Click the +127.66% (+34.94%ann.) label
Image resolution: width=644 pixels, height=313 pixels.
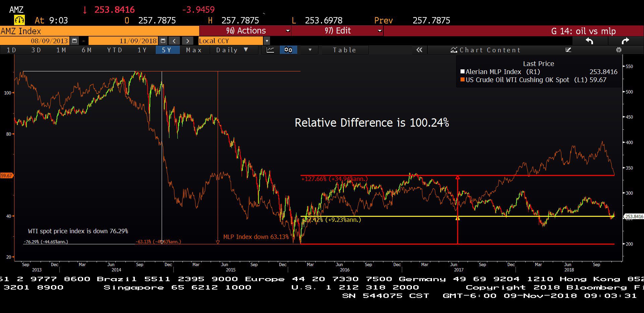point(334,179)
